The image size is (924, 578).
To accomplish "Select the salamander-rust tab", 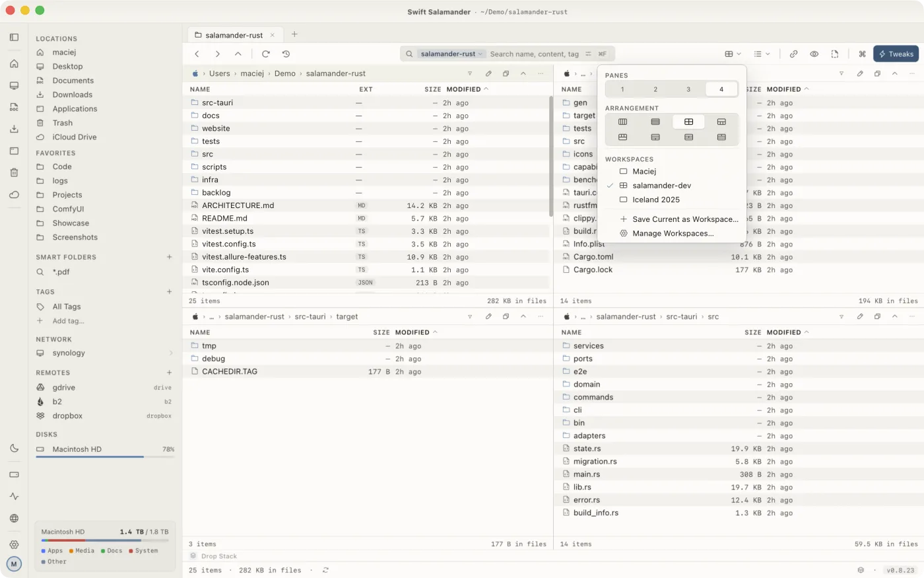I will 236,35.
